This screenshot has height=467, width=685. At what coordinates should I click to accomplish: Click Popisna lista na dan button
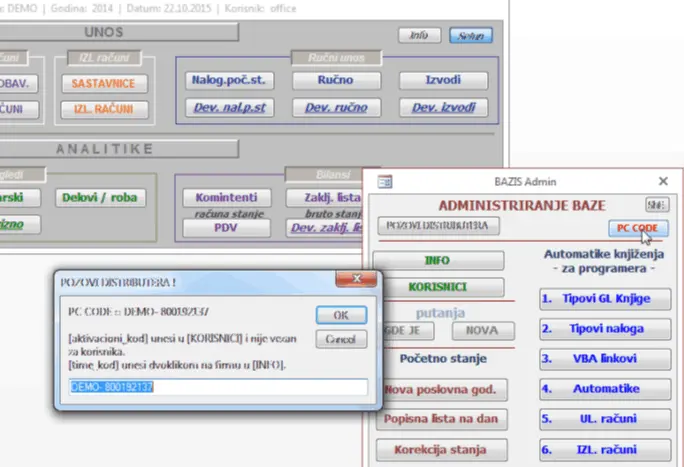tap(440, 420)
